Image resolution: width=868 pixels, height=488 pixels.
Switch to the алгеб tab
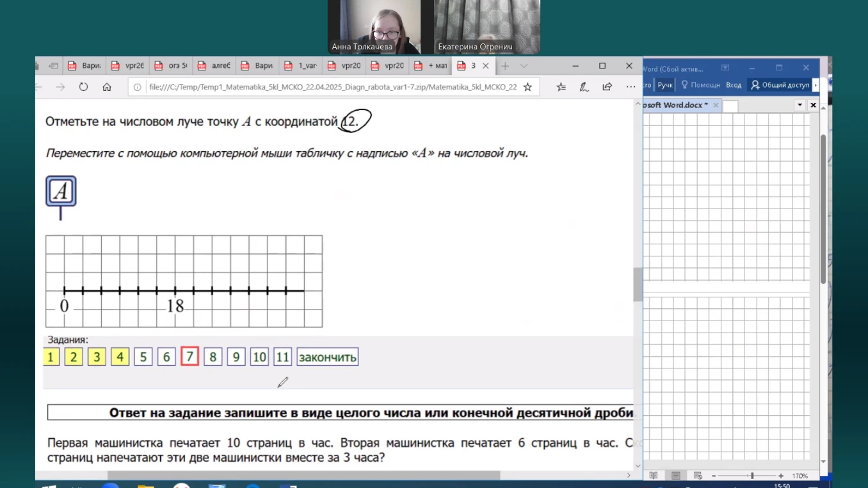tap(214, 66)
